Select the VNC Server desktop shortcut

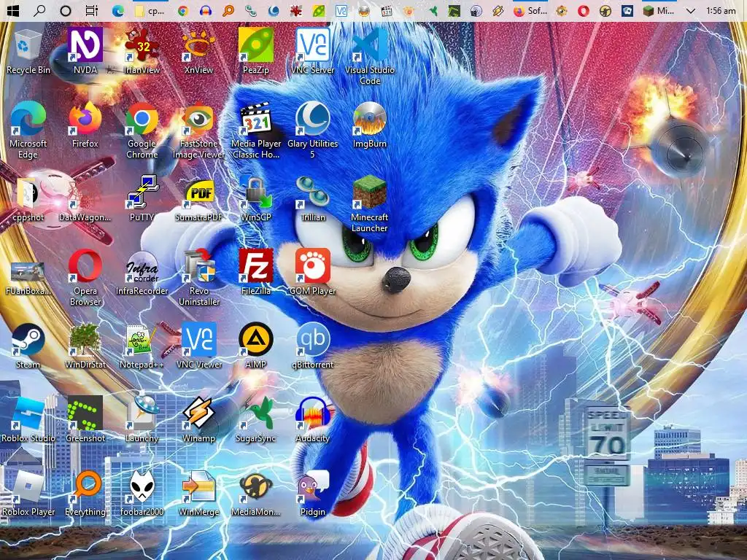[x=312, y=52]
